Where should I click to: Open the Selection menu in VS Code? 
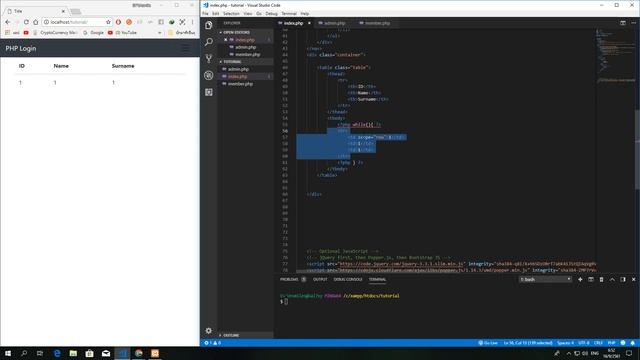pos(231,13)
